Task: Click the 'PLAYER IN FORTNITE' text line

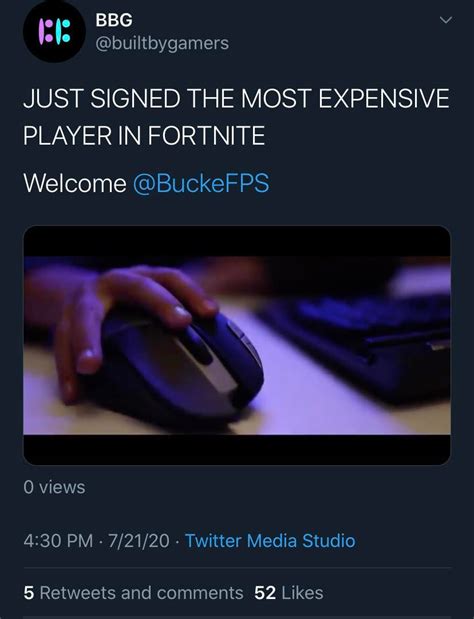Action: (144, 135)
